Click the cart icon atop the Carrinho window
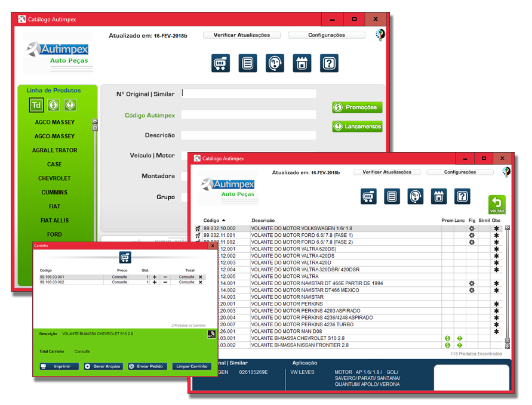This screenshot has width=532, height=405. (125, 258)
